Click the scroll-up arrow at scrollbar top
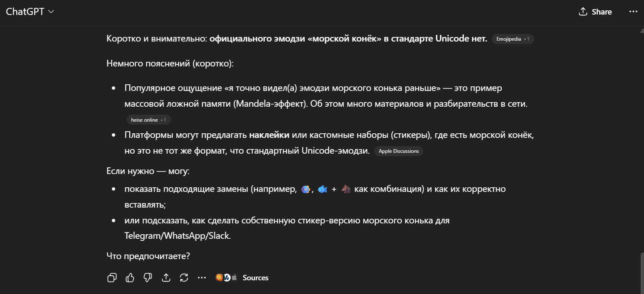 pyautogui.click(x=641, y=30)
